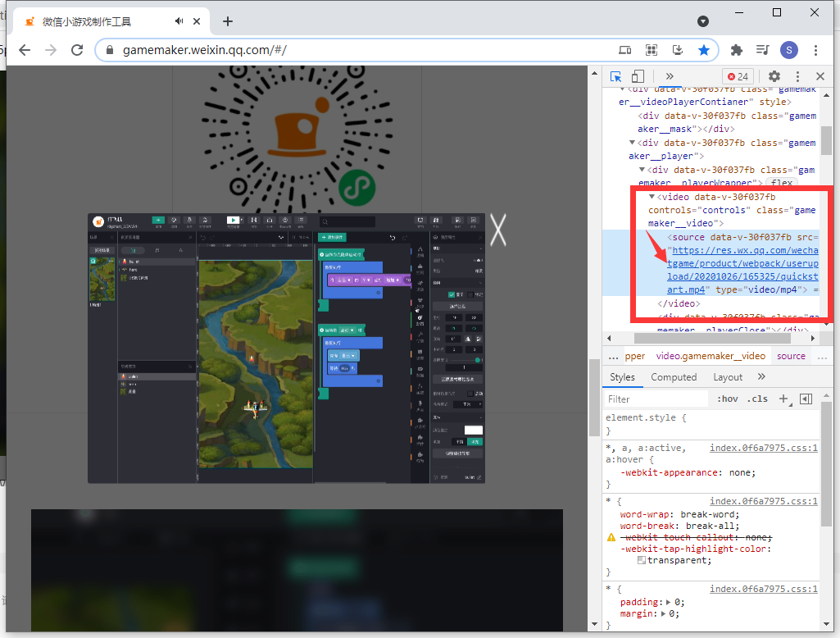
Task: Select video.gamemaker__video in breadcrumb
Action: [711, 356]
